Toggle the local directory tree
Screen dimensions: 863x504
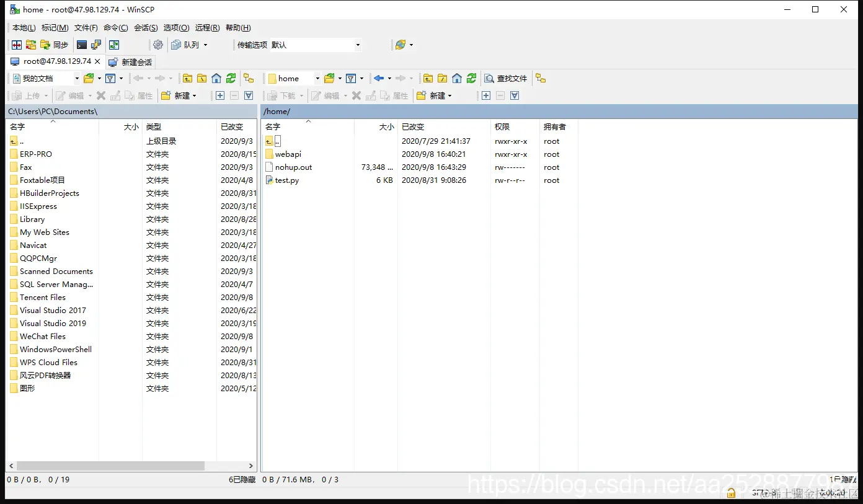(248, 78)
